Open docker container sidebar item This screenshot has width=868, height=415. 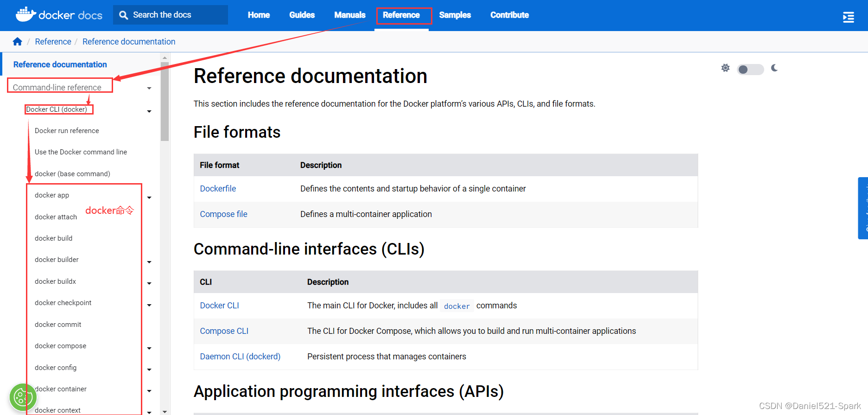(61, 389)
